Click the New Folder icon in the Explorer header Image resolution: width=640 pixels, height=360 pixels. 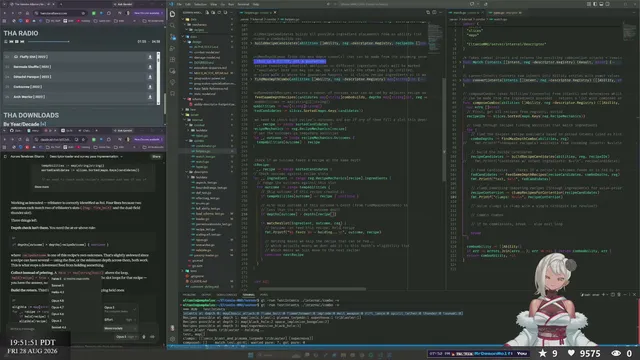(213, 13)
